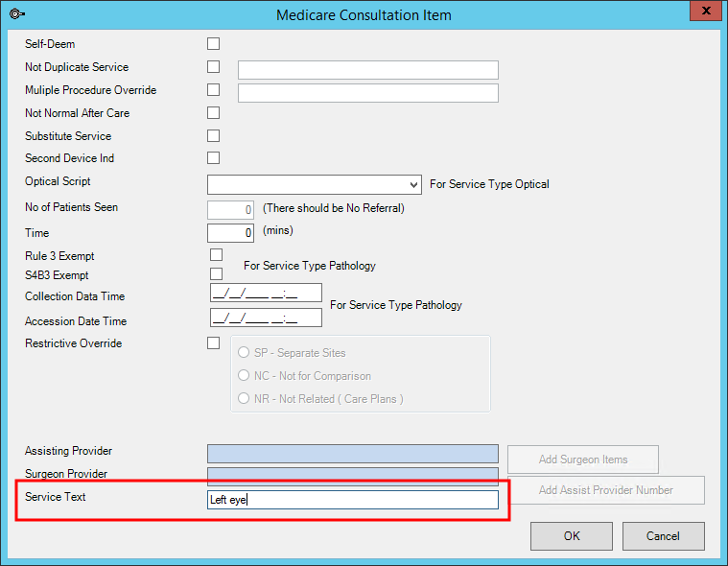Click the application icon in title bar
Image resolution: width=728 pixels, height=566 pixels.
pos(16,14)
